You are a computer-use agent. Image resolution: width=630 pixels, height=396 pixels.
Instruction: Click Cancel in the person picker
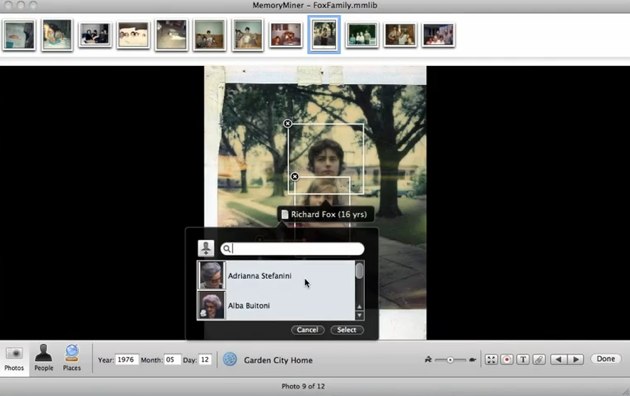(x=307, y=330)
